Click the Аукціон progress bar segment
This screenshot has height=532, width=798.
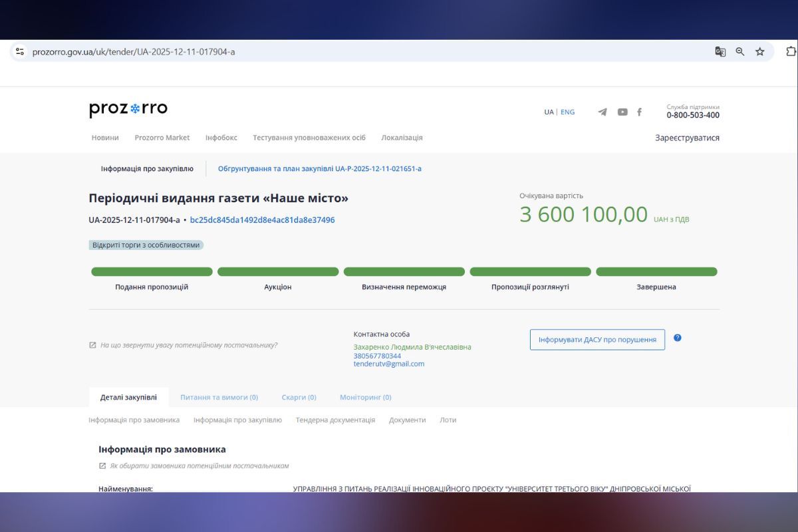(277, 271)
